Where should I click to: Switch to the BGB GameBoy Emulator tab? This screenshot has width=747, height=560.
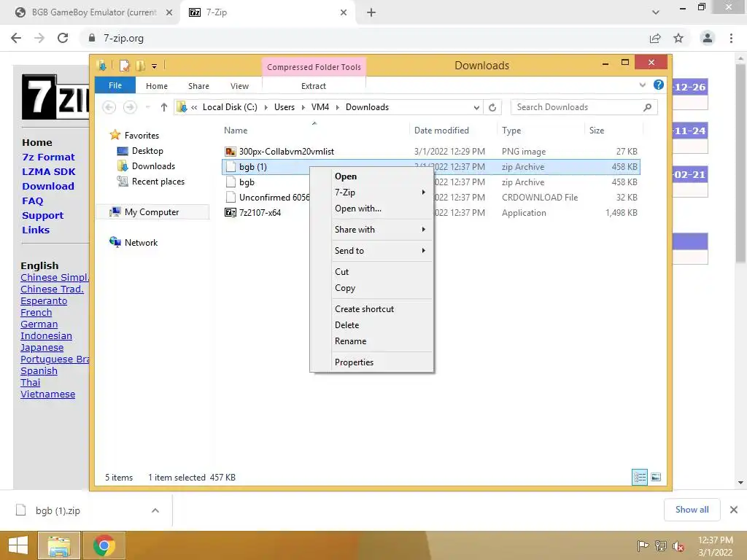tap(93, 12)
